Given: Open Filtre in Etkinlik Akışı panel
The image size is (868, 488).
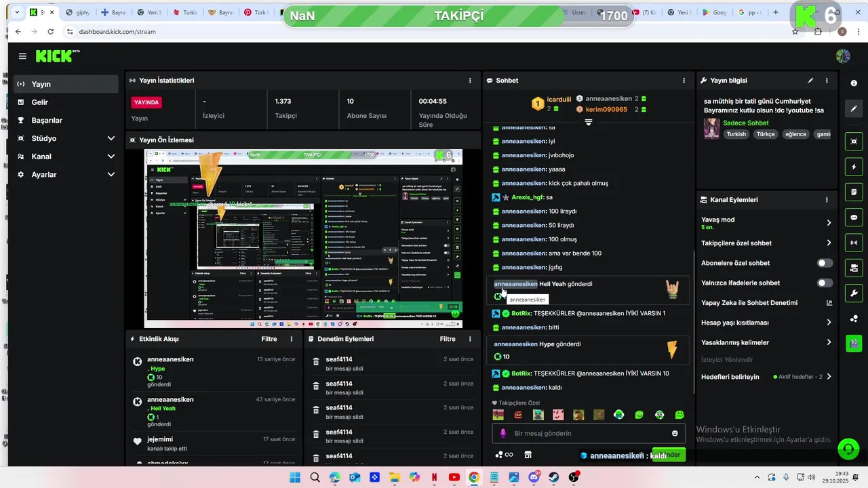Looking at the screenshot, I should coord(269,339).
